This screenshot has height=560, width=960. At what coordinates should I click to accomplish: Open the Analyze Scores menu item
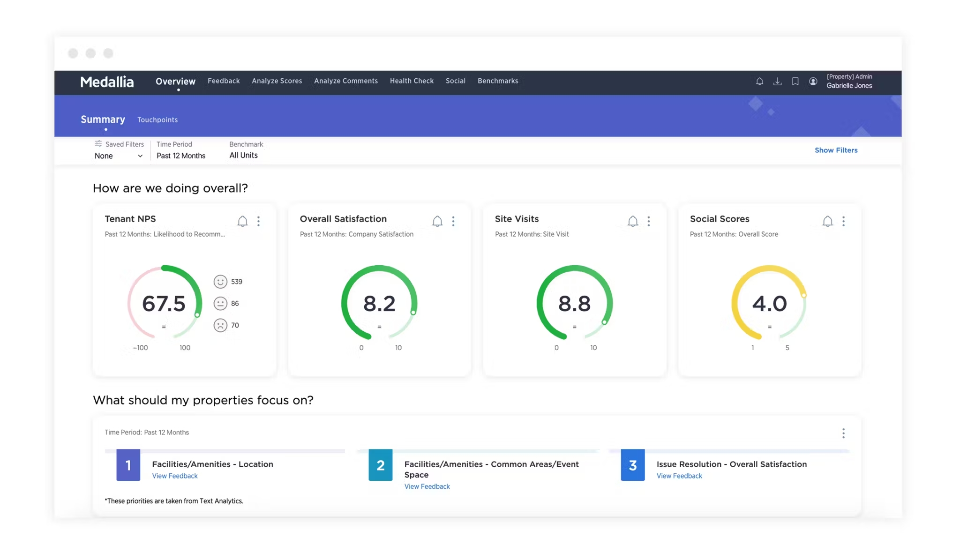click(277, 81)
